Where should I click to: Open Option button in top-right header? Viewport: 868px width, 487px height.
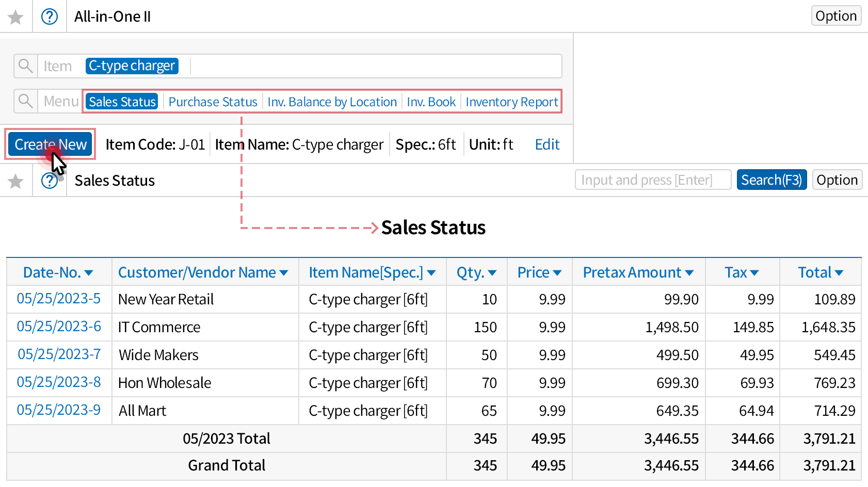pos(835,16)
